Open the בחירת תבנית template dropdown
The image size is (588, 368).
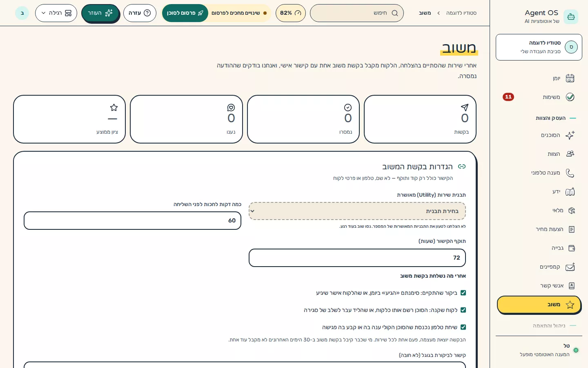coord(357,211)
